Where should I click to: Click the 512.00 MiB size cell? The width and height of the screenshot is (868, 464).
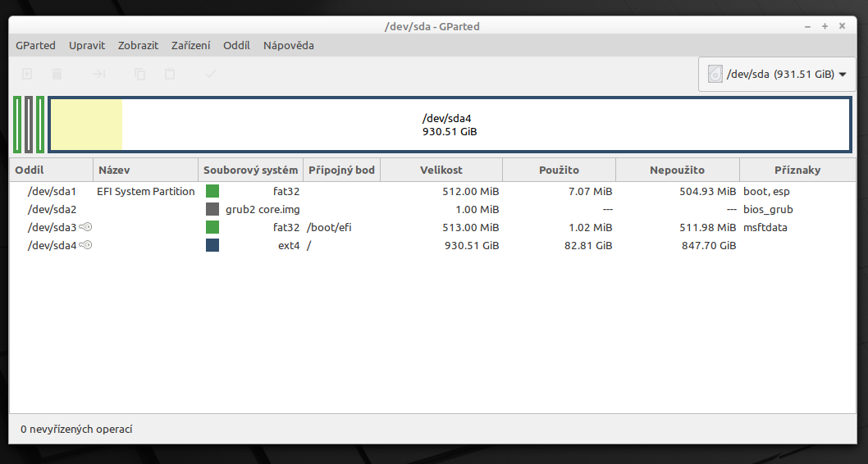coord(471,191)
